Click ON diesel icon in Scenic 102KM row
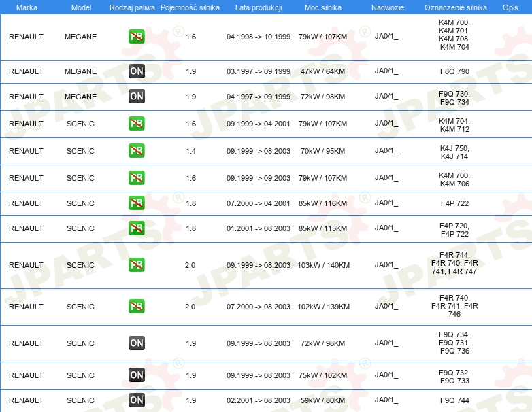 click(x=136, y=375)
